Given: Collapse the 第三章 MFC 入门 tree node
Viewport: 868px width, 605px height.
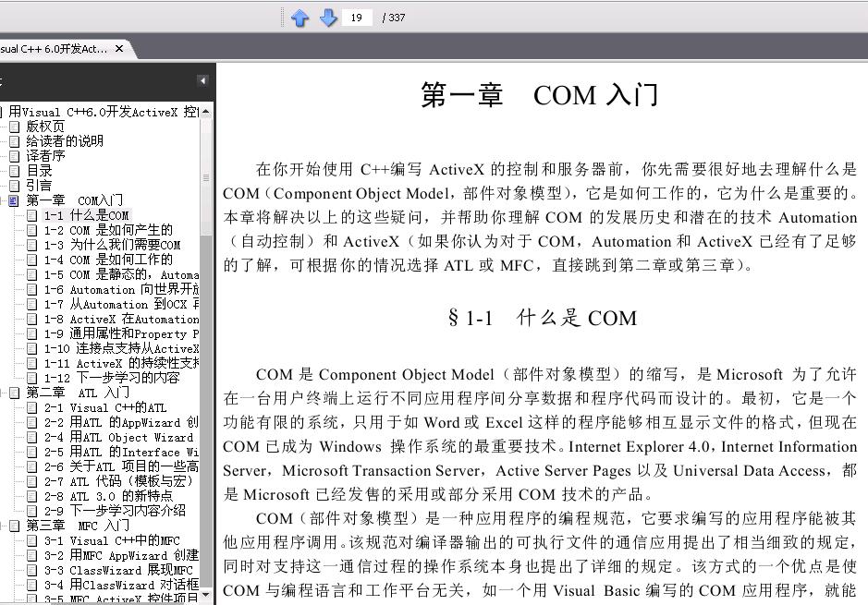Looking at the screenshot, I should [2, 526].
